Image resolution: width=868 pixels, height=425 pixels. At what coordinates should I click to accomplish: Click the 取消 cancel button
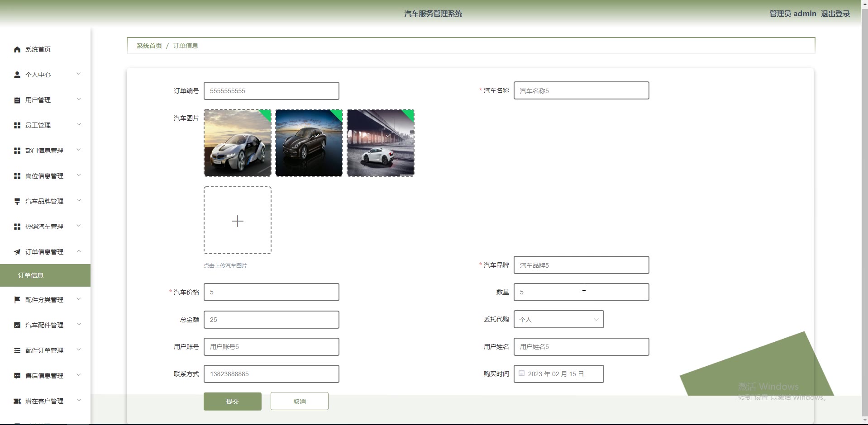[x=299, y=401]
